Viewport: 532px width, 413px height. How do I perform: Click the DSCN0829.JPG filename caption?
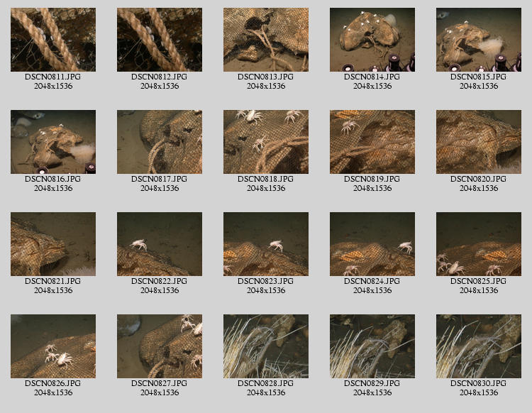click(372, 383)
